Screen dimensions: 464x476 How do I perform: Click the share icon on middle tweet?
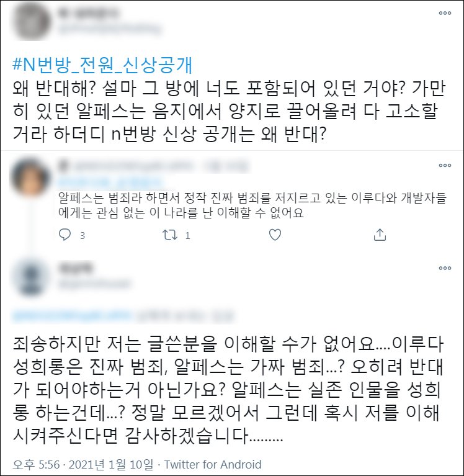tap(380, 235)
